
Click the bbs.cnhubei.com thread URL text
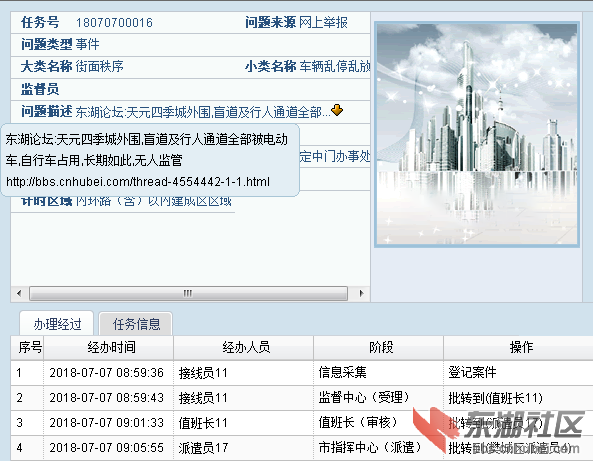click(138, 182)
